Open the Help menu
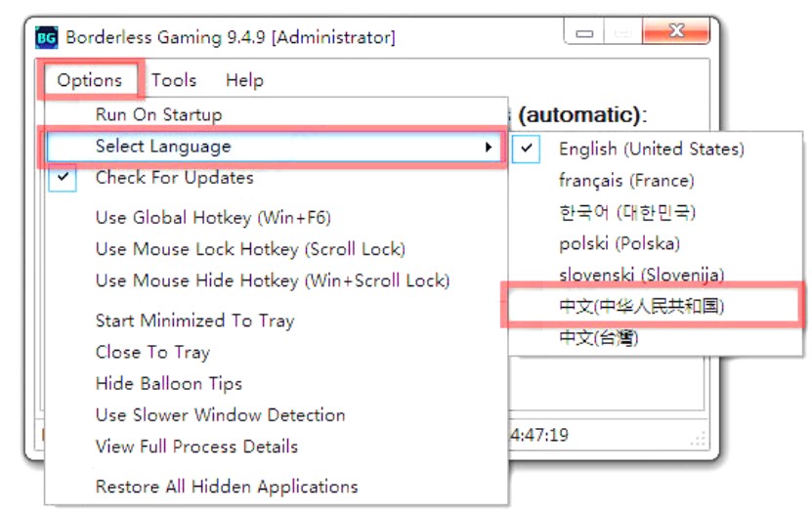Screen dimensions: 812x515 click(244, 80)
